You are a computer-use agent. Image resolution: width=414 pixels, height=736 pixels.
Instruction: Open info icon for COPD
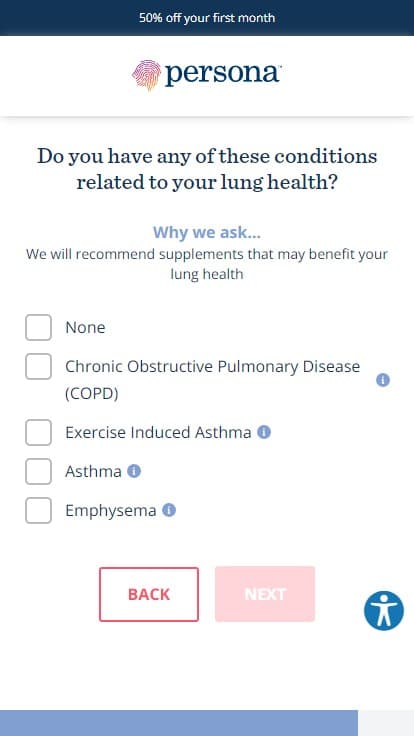[383, 380]
